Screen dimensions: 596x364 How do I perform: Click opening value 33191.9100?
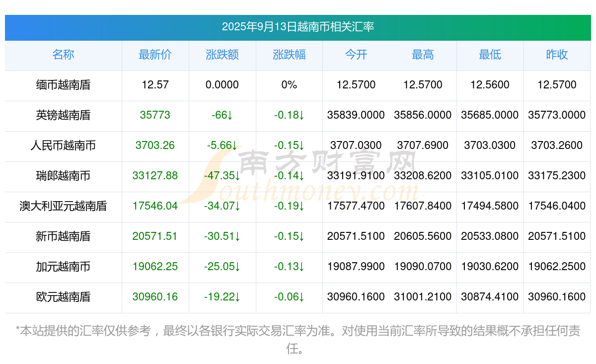click(x=356, y=176)
